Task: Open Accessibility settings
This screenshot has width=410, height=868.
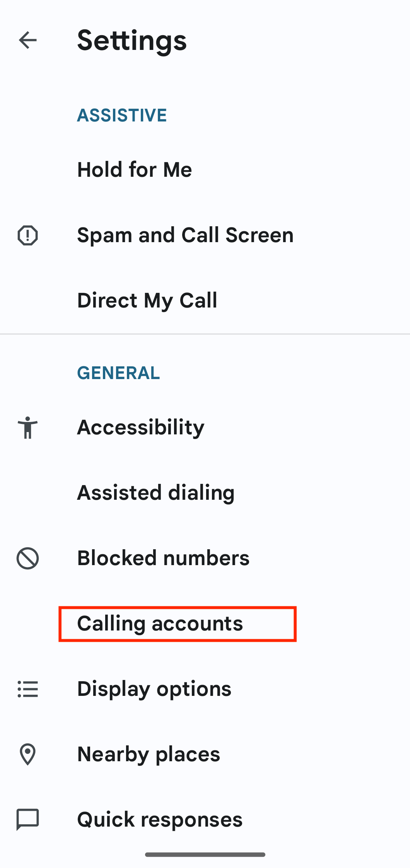Action: [x=140, y=427]
